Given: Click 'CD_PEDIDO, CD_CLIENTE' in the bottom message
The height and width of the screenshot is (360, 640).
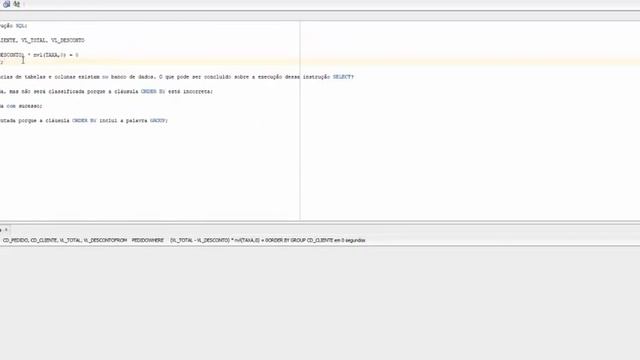Looking at the screenshot, I should (31, 240).
